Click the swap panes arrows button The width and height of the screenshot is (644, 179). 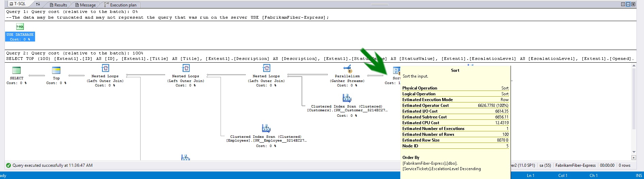pos(38,4)
